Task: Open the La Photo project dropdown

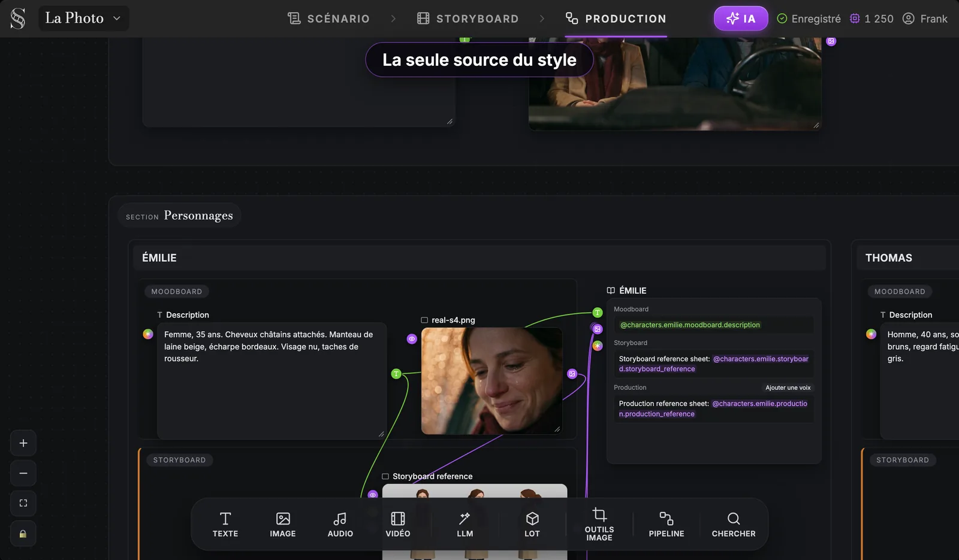Action: (x=83, y=19)
